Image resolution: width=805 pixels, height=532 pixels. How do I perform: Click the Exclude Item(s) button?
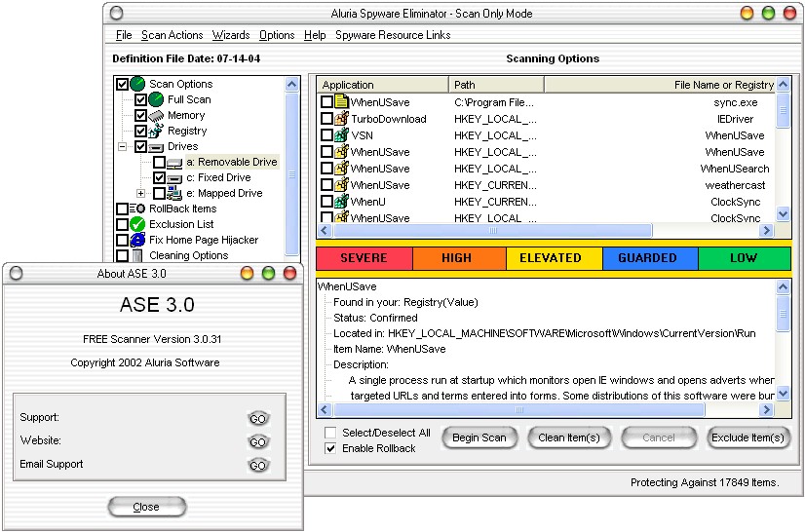pos(747,438)
